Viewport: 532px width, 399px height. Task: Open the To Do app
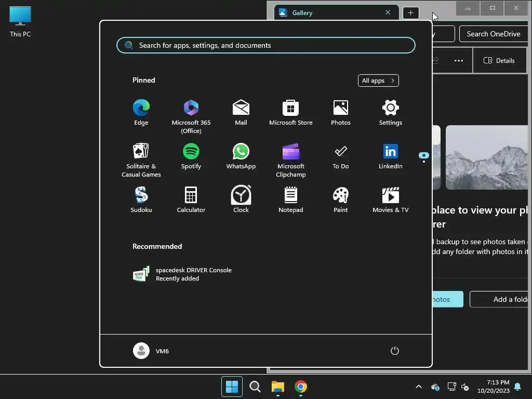point(341,157)
